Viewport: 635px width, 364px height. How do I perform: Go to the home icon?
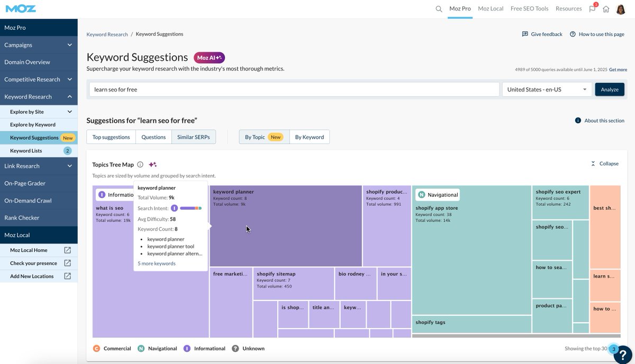(x=606, y=9)
